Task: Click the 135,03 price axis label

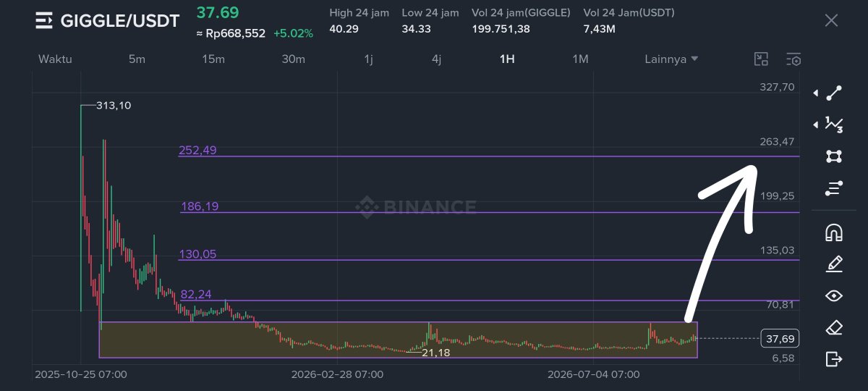Action: 777,250
